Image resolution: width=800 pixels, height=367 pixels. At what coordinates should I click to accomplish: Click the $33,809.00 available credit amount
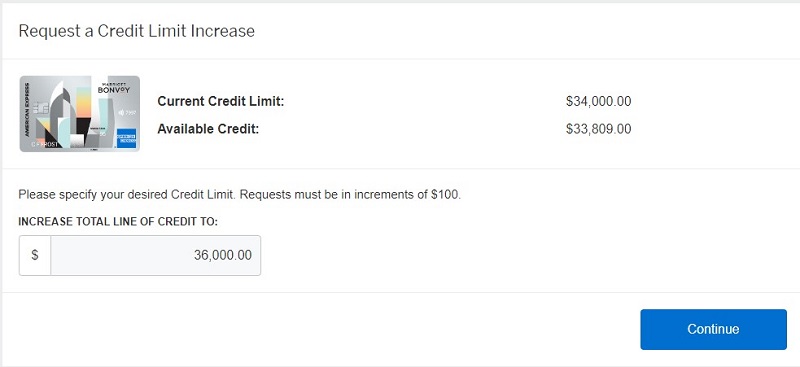598,129
